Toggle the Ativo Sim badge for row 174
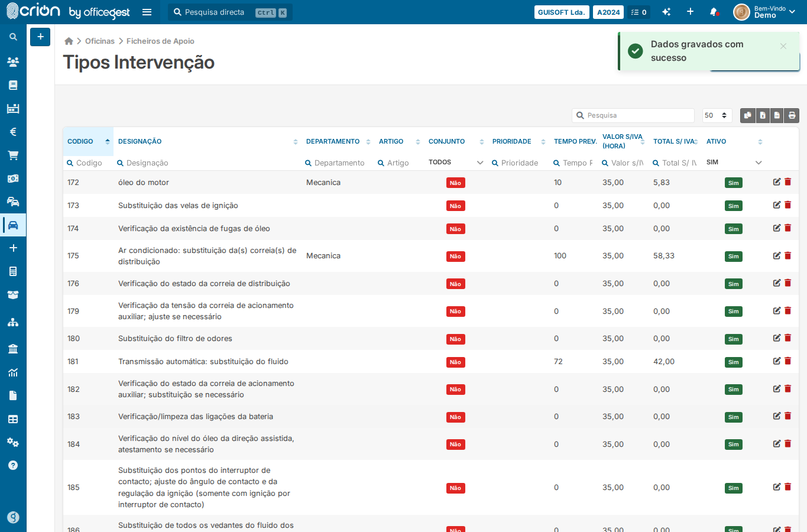 click(733, 229)
